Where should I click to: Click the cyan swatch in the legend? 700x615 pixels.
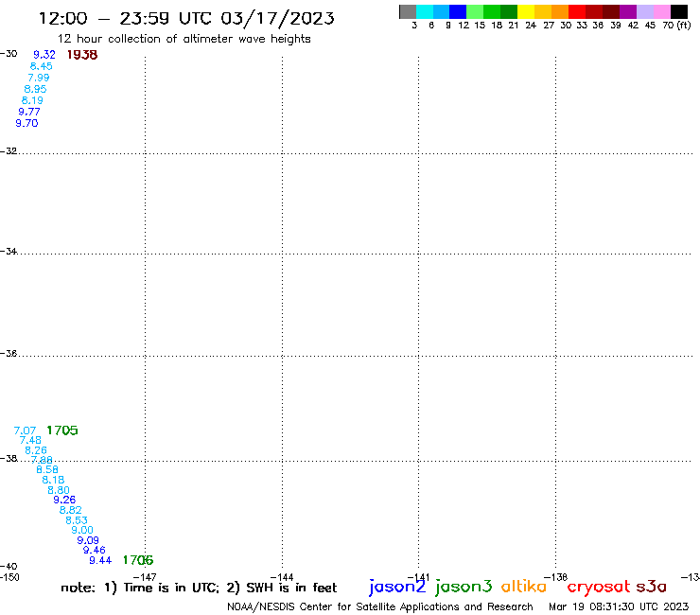pyautogui.click(x=425, y=11)
